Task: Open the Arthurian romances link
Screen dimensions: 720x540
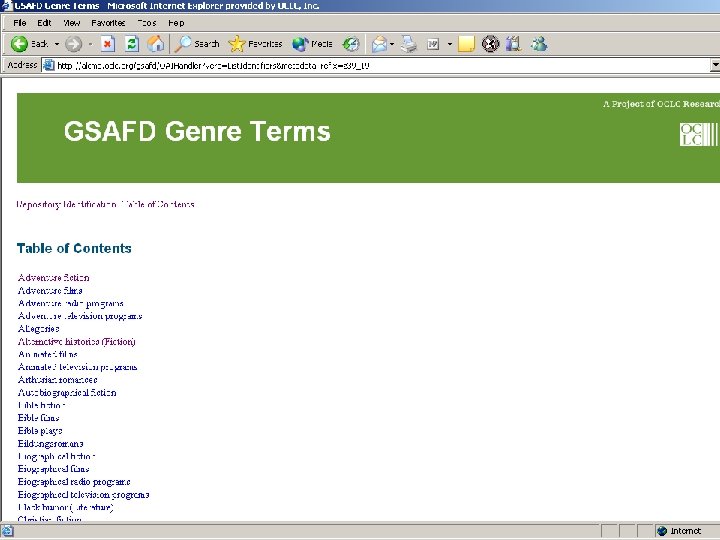Action: pos(57,380)
